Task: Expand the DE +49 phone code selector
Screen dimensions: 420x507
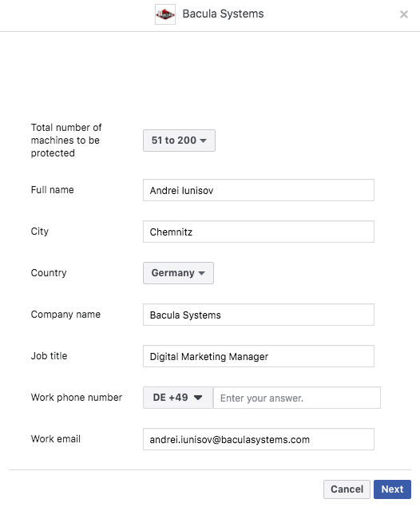Action: coord(178,398)
